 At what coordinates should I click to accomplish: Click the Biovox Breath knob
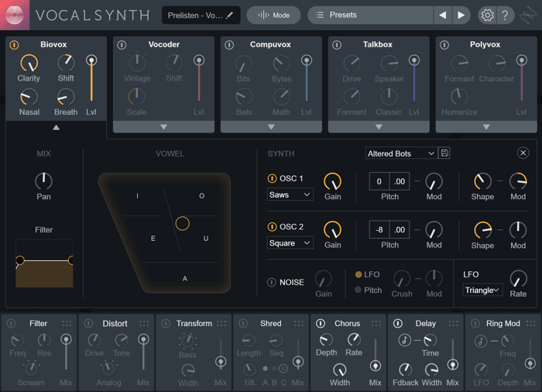point(66,97)
